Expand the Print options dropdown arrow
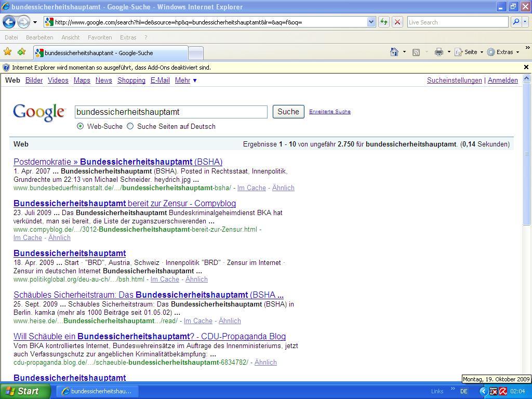 click(x=449, y=52)
